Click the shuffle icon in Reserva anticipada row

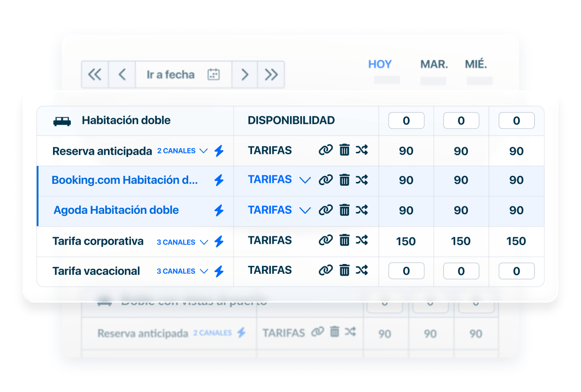(361, 150)
